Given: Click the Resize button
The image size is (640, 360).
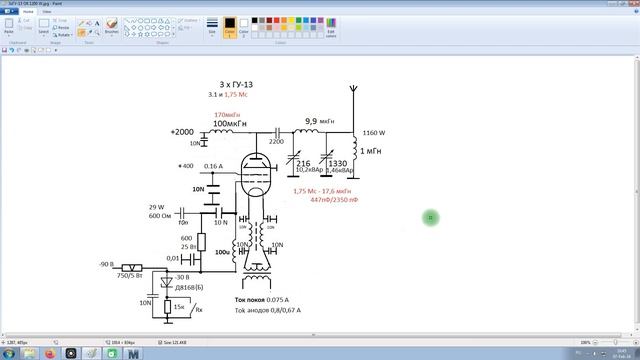Looking at the screenshot, I should [61, 28].
